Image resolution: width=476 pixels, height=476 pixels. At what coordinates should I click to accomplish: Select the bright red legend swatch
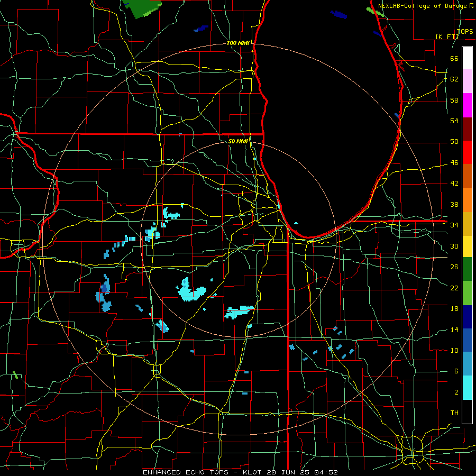pos(467,152)
